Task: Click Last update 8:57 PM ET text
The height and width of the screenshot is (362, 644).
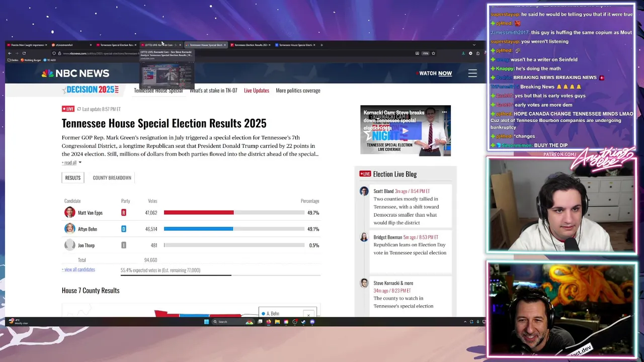Action: click(101, 109)
